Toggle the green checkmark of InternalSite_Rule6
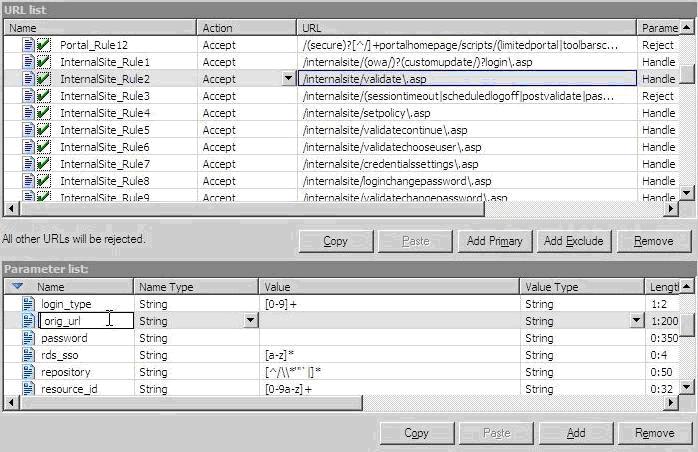 (x=44, y=147)
